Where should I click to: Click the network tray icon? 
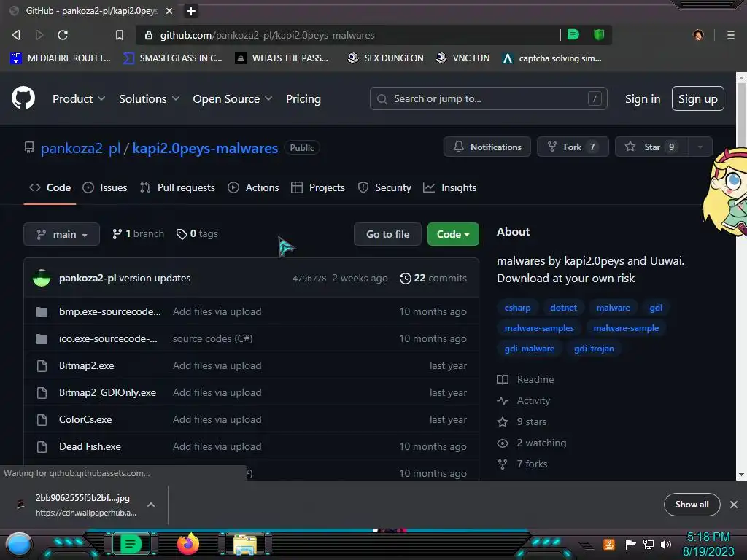pyautogui.click(x=648, y=544)
